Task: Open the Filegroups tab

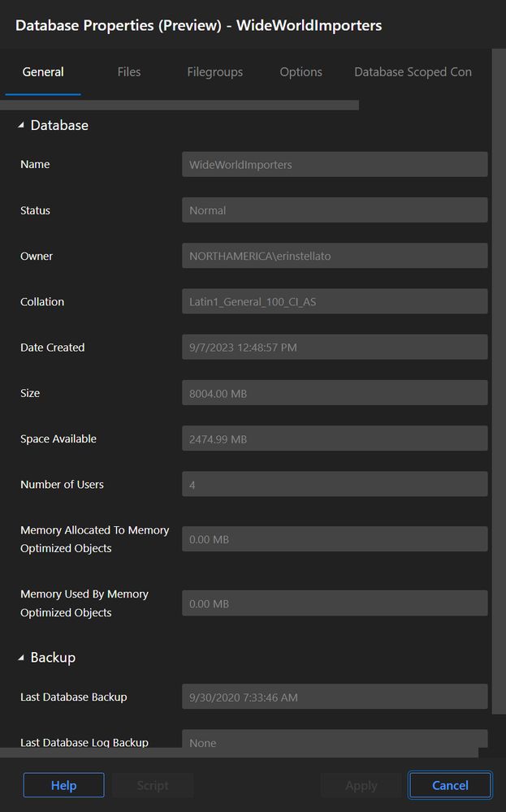Action: [214, 71]
